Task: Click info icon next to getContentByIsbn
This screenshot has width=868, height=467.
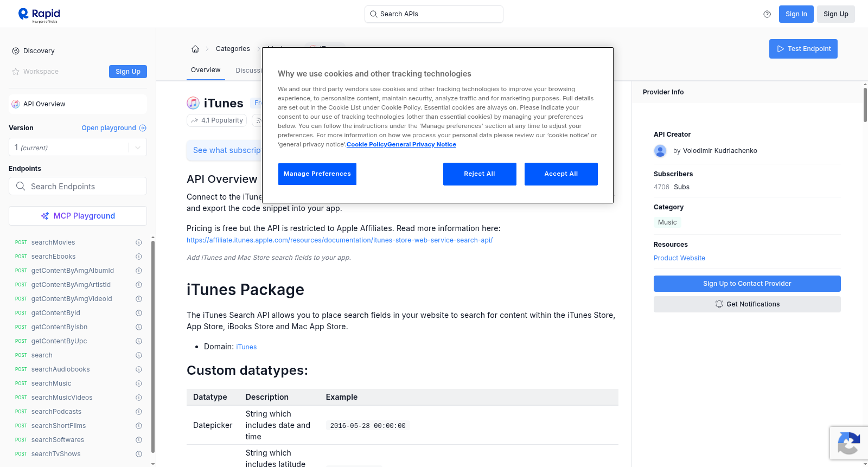Action: [139, 327]
